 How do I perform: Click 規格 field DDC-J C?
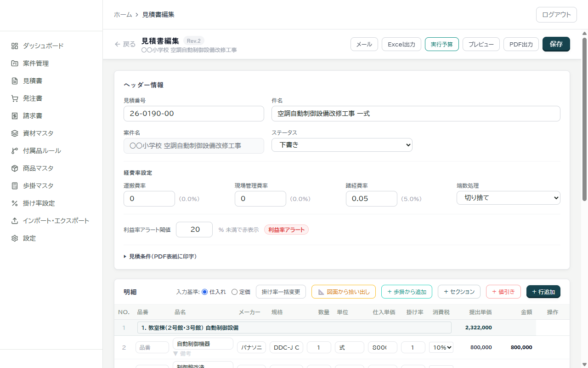(x=286, y=347)
